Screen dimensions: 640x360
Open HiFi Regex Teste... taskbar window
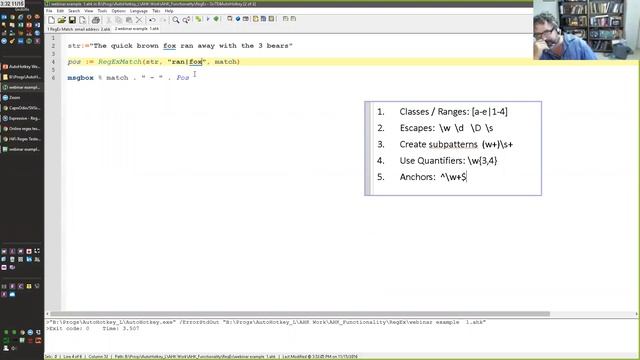[21, 139]
